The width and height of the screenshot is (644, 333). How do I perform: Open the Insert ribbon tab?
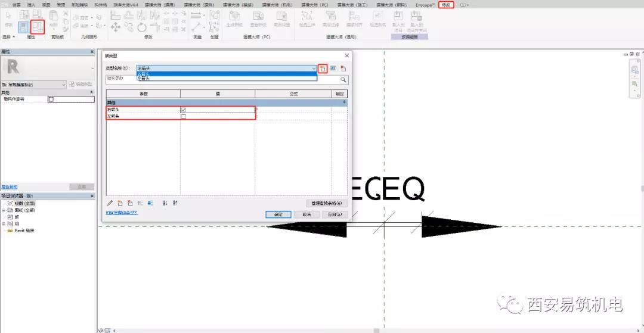(x=31, y=5)
